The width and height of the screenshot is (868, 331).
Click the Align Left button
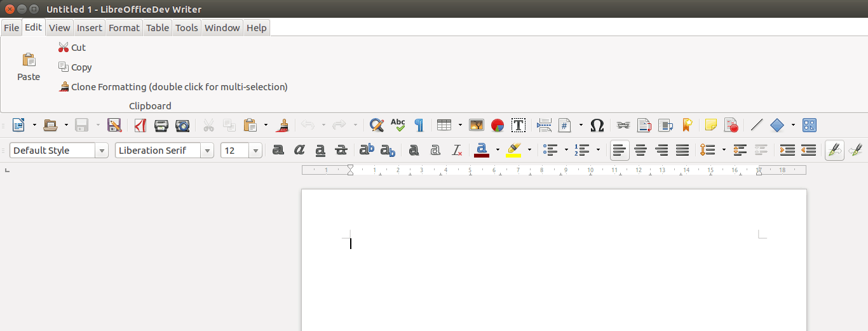(620, 151)
